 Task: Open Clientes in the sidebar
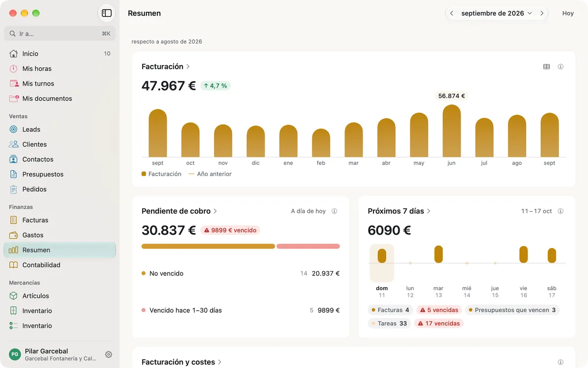coord(60,144)
